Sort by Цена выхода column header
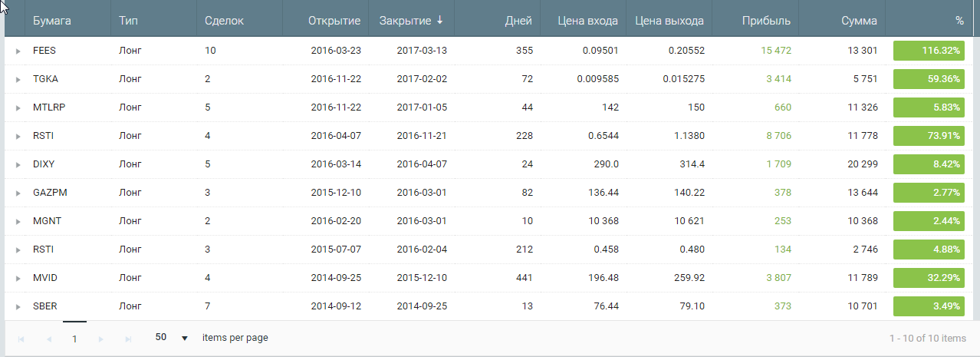This screenshot has height=357, width=980. (x=669, y=21)
